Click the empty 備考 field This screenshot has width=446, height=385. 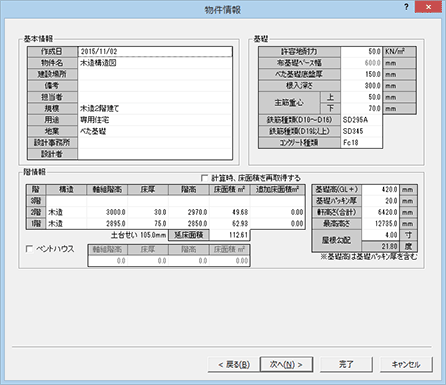point(155,86)
